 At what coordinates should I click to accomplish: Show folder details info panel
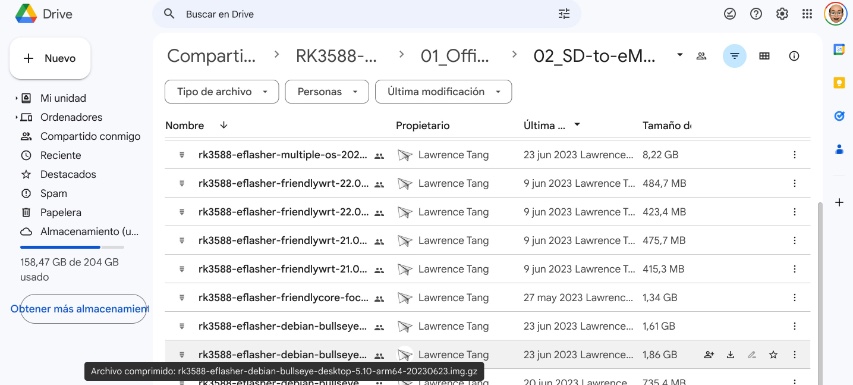pos(794,56)
